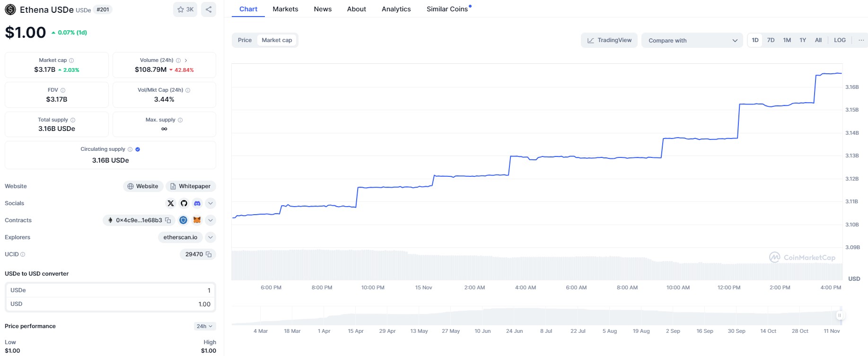
Task: Select the 7D time range
Action: pyautogui.click(x=771, y=40)
